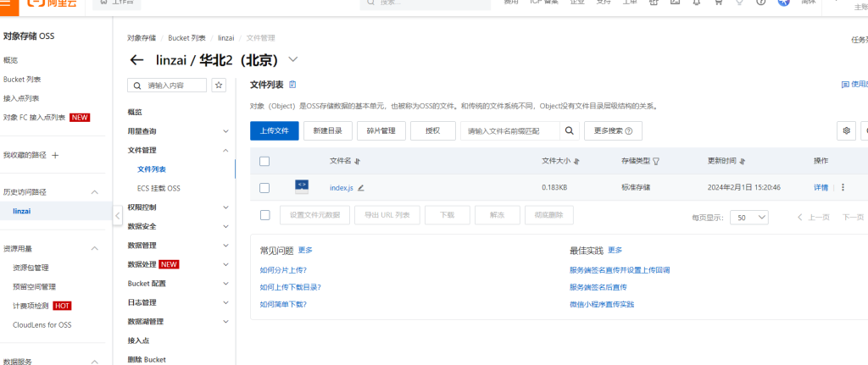Open 接入点 in bucket menu
Image resolution: width=868 pixels, height=365 pixels.
(x=138, y=340)
